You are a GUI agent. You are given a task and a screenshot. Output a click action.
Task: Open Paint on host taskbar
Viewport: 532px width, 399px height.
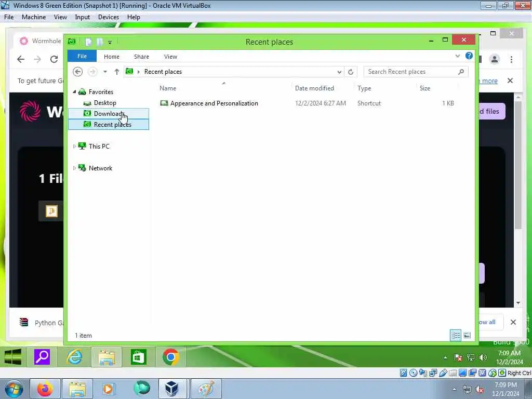[x=206, y=389]
